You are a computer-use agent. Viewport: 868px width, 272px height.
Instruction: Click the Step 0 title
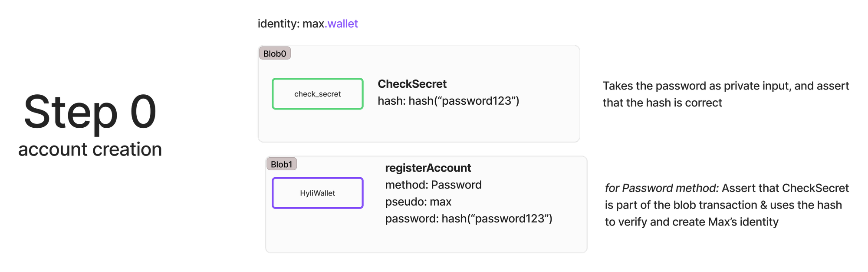(90, 112)
